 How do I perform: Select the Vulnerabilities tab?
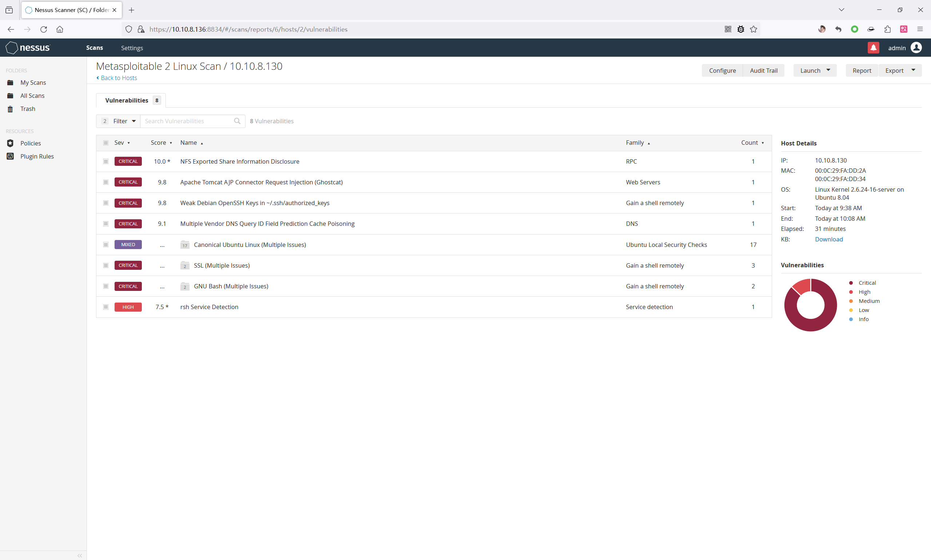tap(131, 100)
